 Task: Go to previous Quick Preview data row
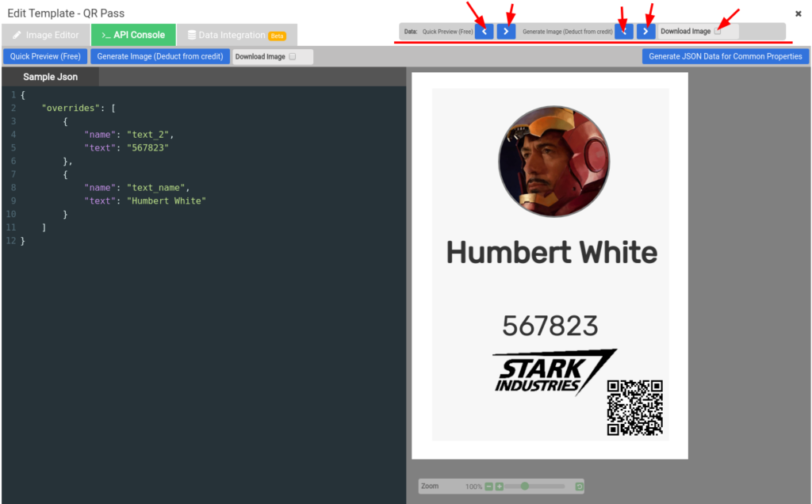[485, 32]
